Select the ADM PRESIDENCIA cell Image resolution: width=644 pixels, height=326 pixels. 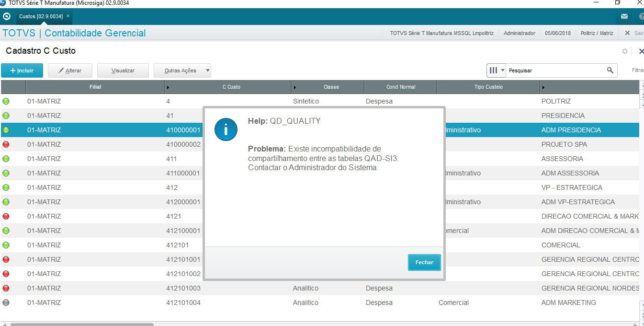pyautogui.click(x=571, y=130)
